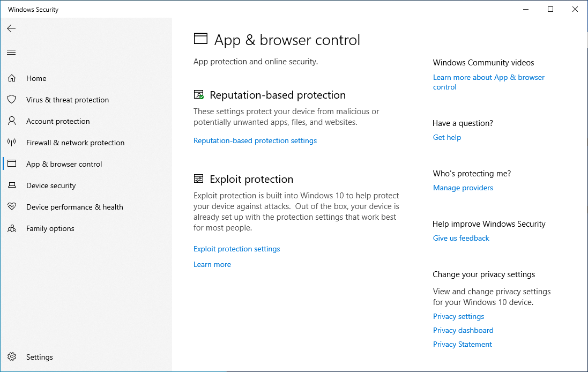Click 'Help improve Windows Security' heading

coord(489,224)
